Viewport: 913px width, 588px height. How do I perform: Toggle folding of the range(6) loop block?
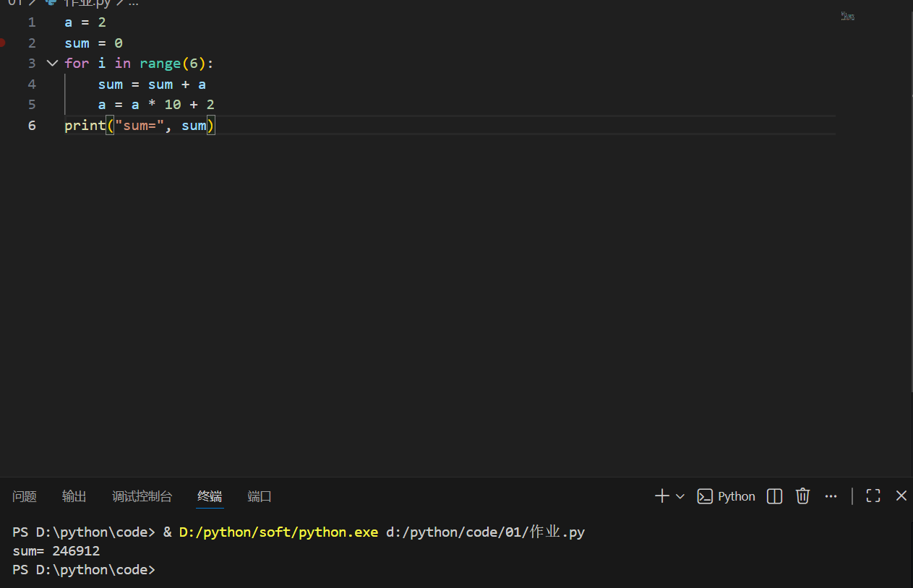(x=51, y=63)
